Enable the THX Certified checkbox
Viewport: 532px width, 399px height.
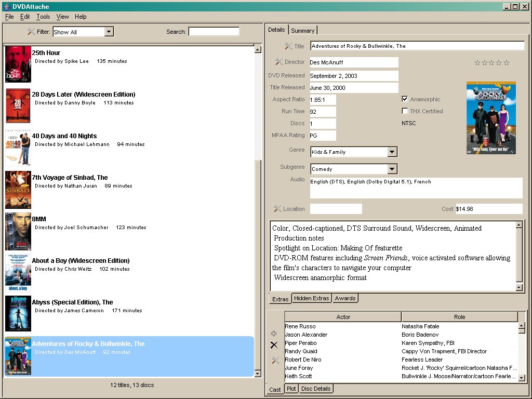pyautogui.click(x=405, y=111)
